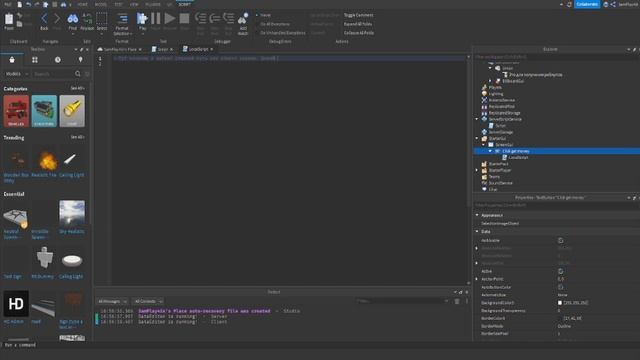Viewport: 640px width, 360px height.
Task: Click the Toggle Comment action
Action: tap(358, 15)
